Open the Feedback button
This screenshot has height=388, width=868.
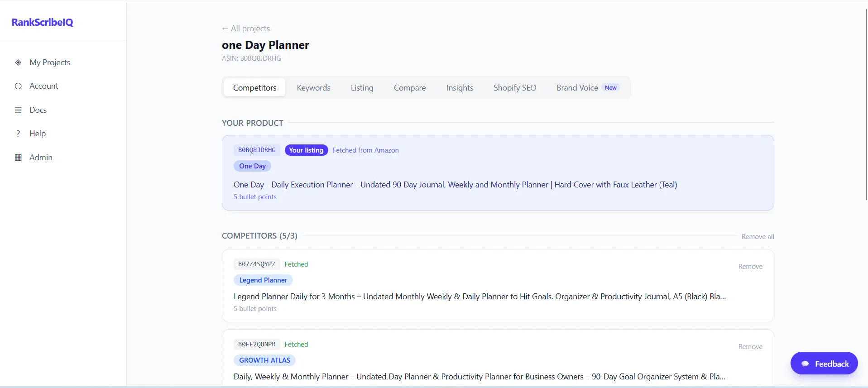(824, 364)
